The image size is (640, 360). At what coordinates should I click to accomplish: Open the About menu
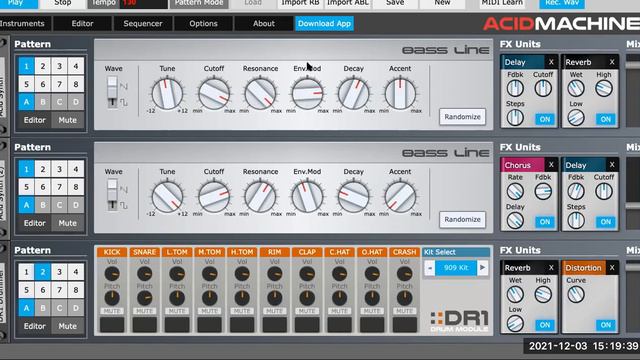[263, 24]
